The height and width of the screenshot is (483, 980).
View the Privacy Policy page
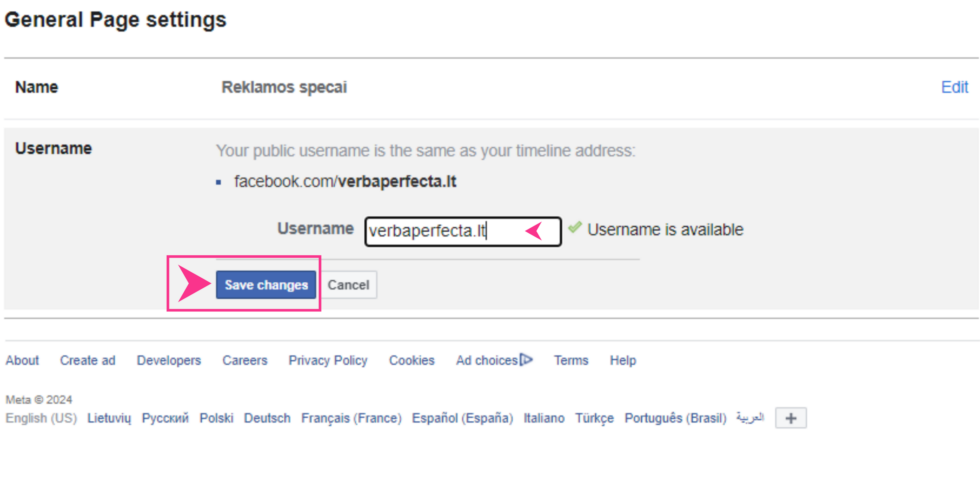(x=328, y=360)
